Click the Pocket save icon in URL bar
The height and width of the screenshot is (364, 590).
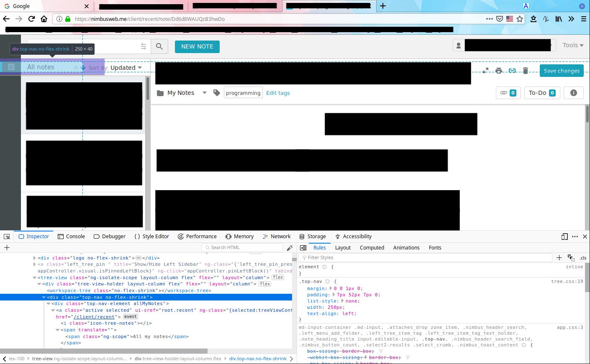[500, 19]
